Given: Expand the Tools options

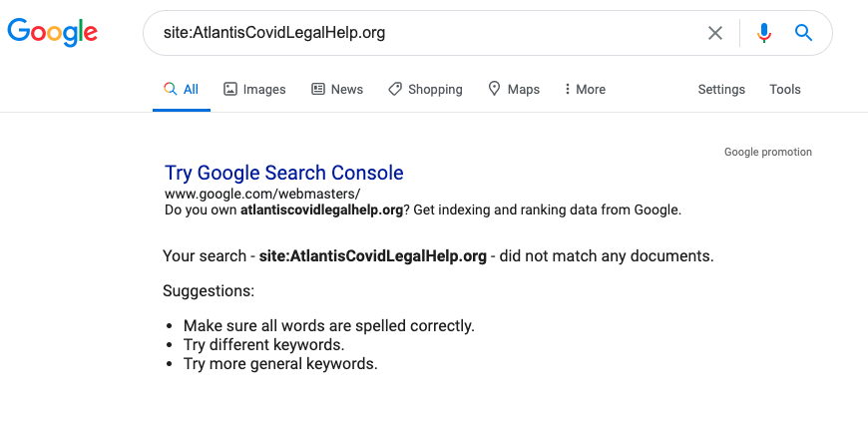Looking at the screenshot, I should (x=785, y=89).
